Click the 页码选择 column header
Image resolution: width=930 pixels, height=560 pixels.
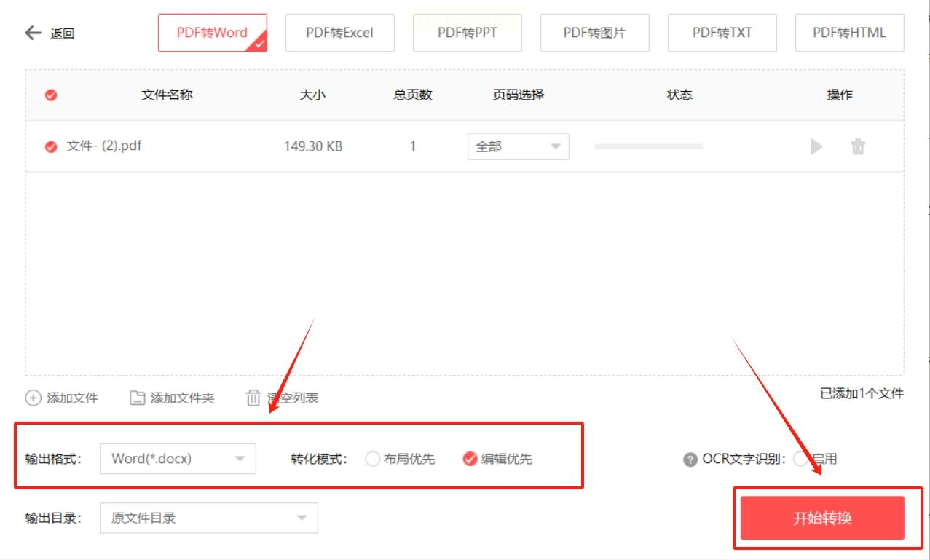coord(519,95)
